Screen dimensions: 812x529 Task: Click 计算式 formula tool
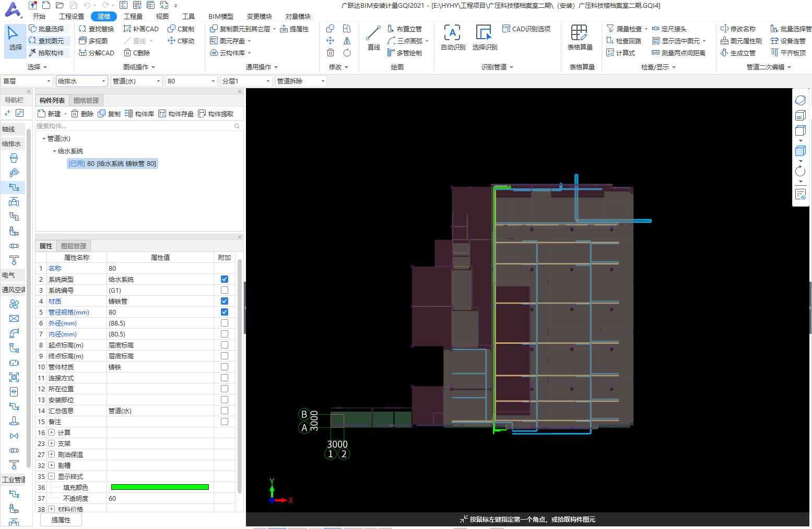(621, 53)
